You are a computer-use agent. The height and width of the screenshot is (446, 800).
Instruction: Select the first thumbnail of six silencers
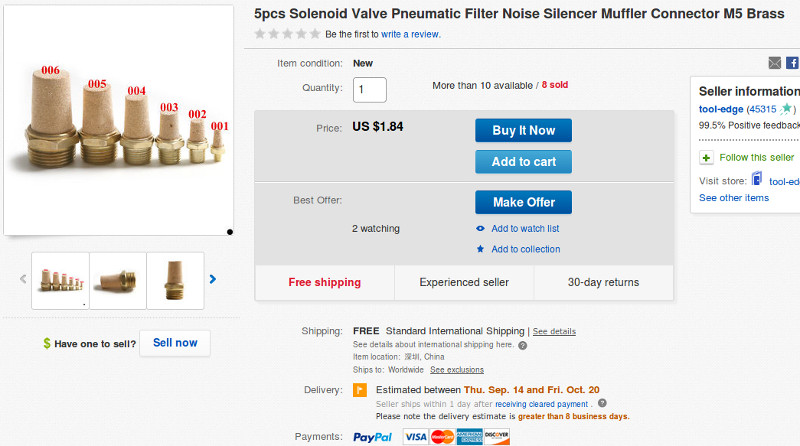tap(60, 280)
